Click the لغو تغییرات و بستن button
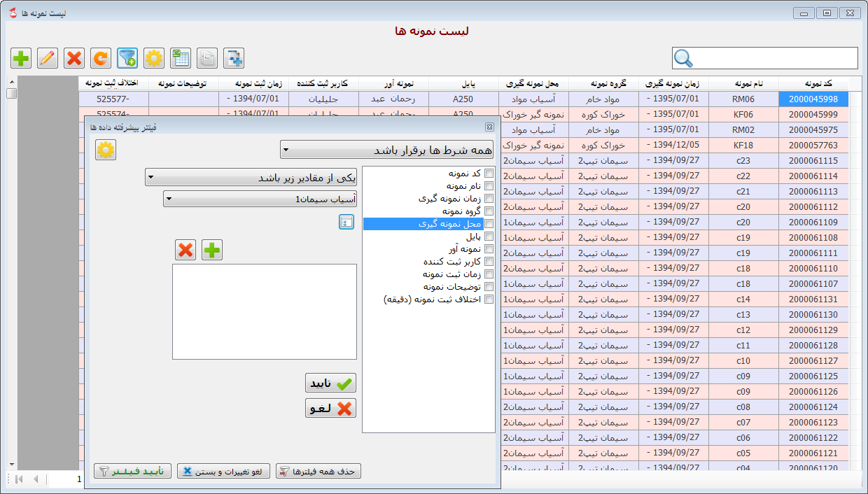The image size is (868, 494). tap(223, 471)
